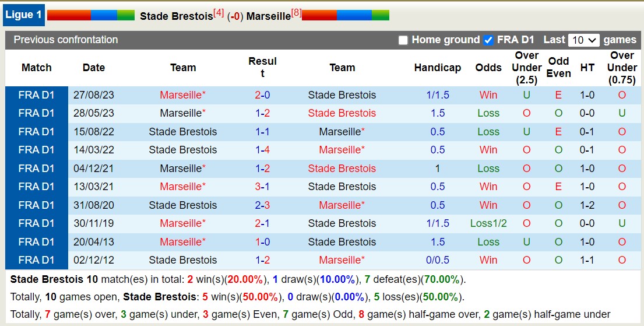
Task: Click Marseille in the 02/12/12 row
Action: (342, 260)
